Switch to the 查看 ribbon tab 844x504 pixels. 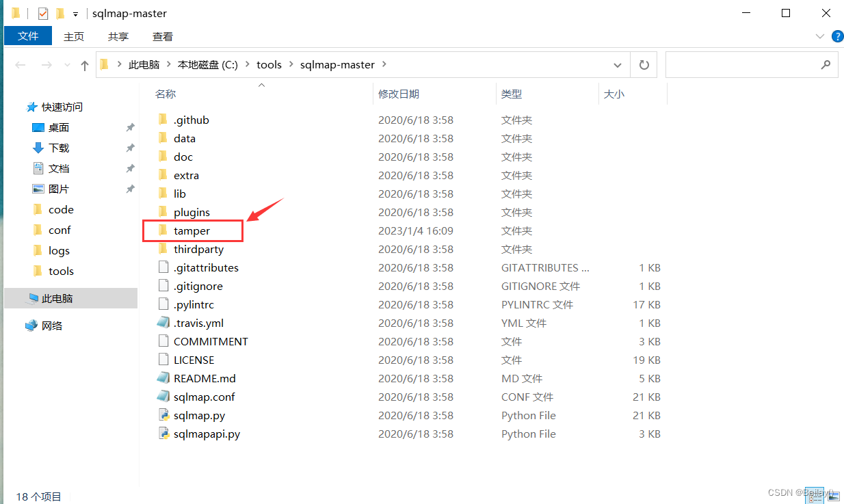coord(163,36)
